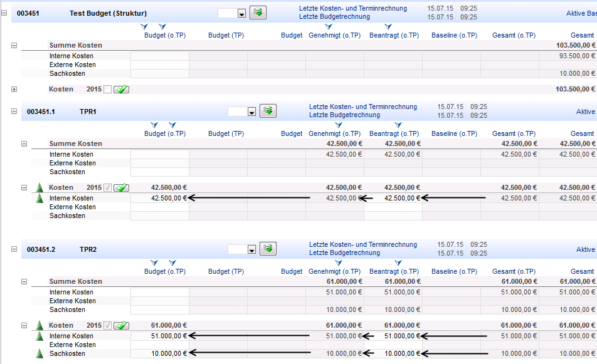This screenshot has width=597, height=364.
Task: Collapse subproject 003451.2 TPR2
Action: click(14, 249)
